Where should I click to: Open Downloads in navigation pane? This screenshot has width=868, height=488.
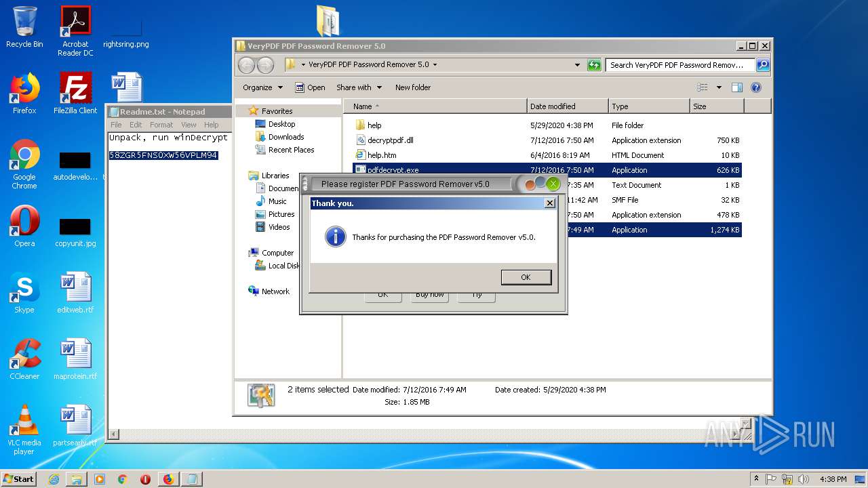(x=286, y=137)
